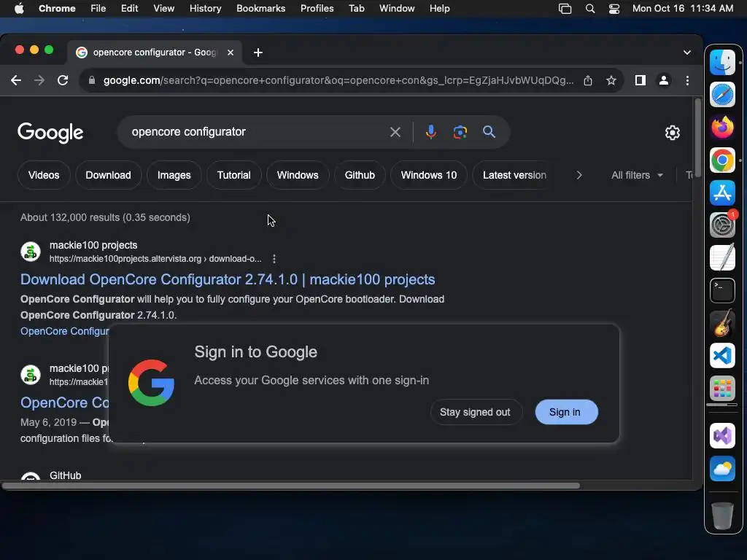Filter results by Videos

pyautogui.click(x=44, y=175)
